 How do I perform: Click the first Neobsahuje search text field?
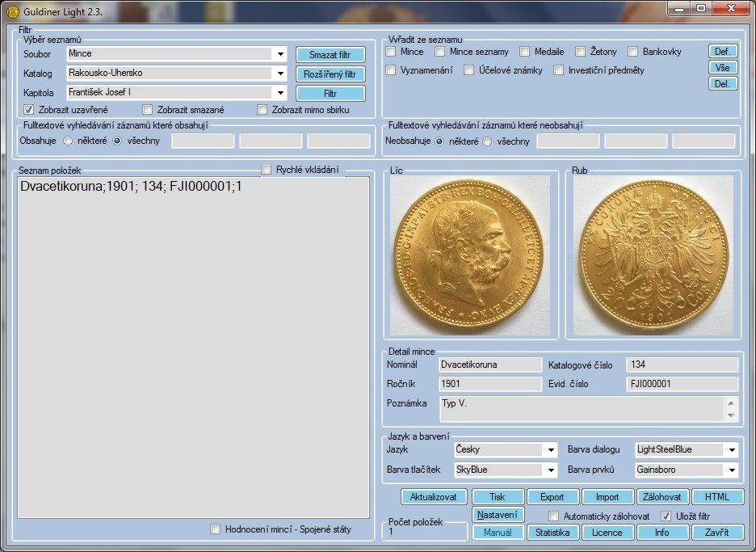point(569,141)
